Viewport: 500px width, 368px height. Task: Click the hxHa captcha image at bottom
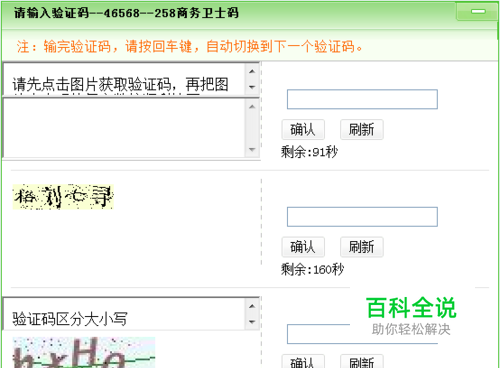click(84, 352)
